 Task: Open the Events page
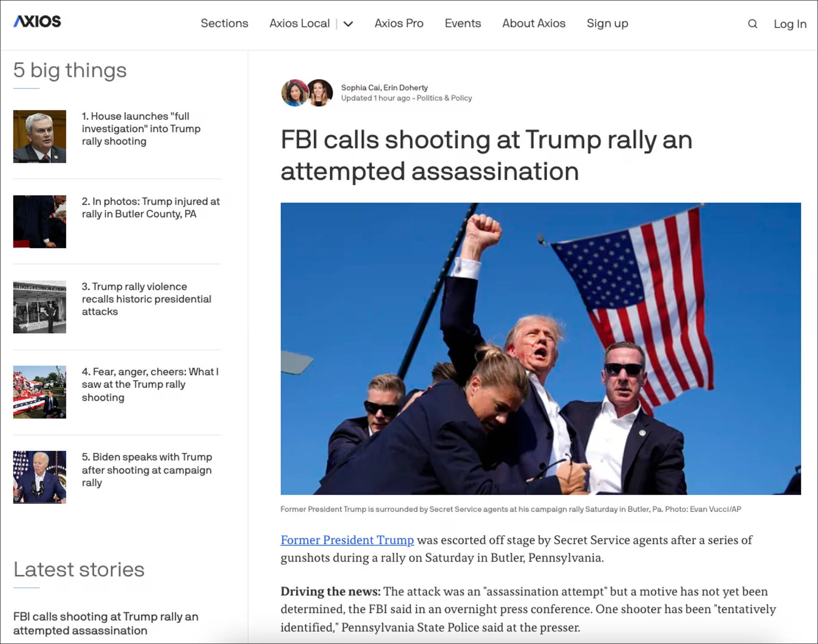pos(462,23)
